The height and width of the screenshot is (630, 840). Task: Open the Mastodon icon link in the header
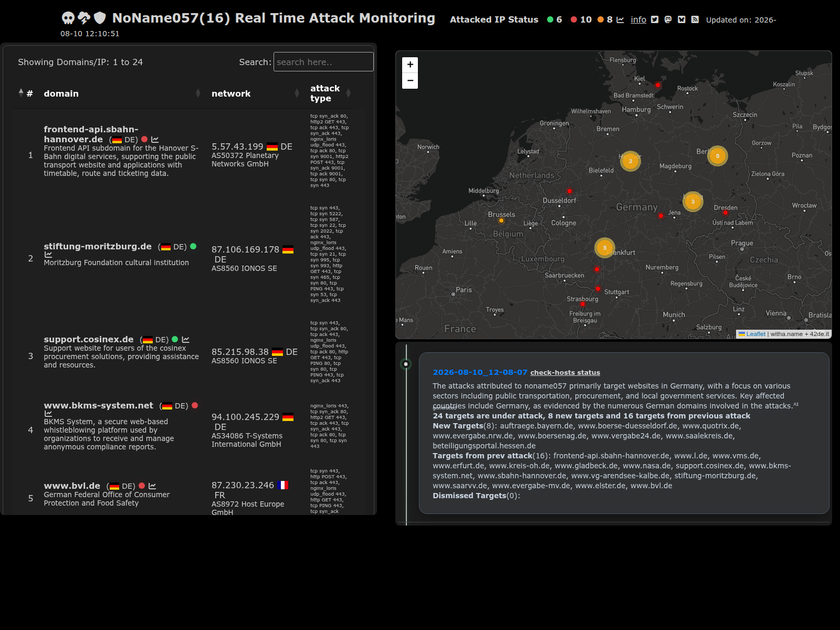(668, 20)
